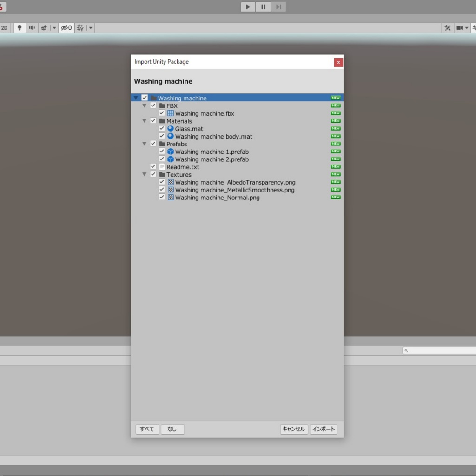Click the Textures folder icon

[x=162, y=174]
